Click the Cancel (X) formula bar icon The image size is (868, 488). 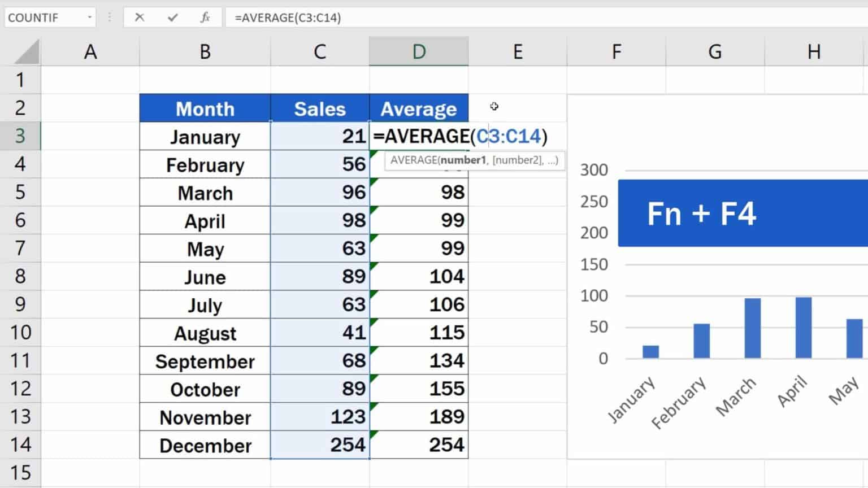click(139, 18)
